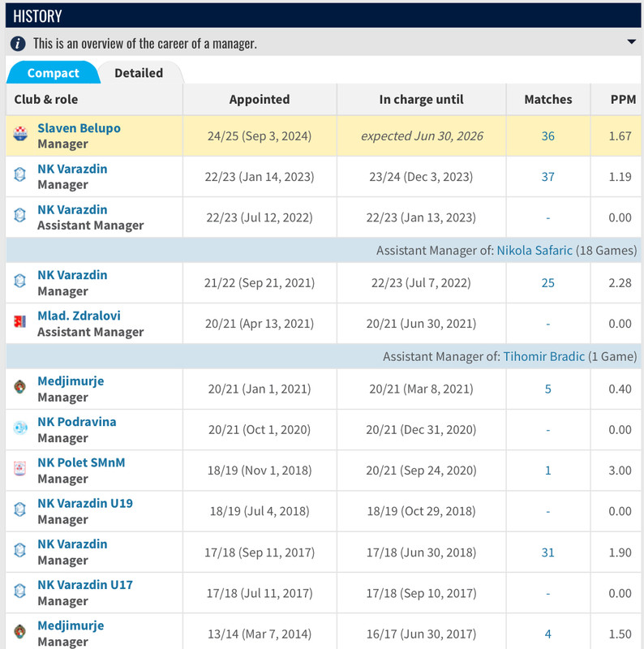Open the Slaven Belupo club link
The height and width of the screenshot is (649, 644).
tap(79, 128)
